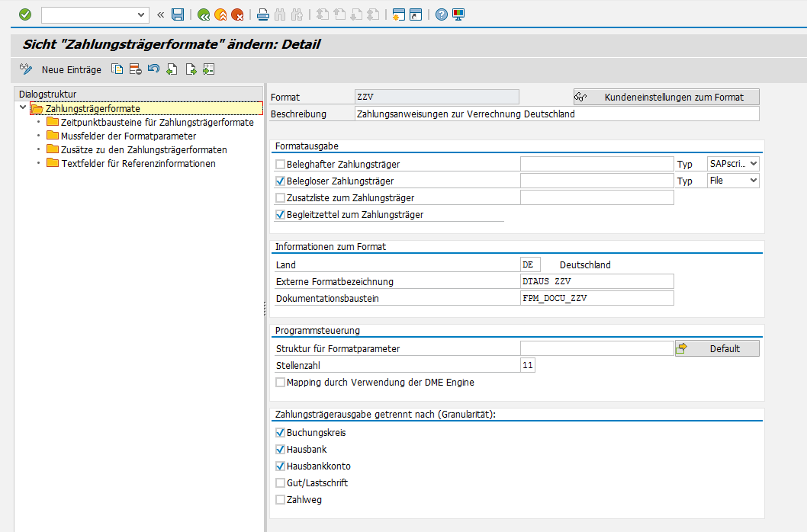
Task: Click the Externe Formatbezeichnung input field
Action: coord(596,282)
